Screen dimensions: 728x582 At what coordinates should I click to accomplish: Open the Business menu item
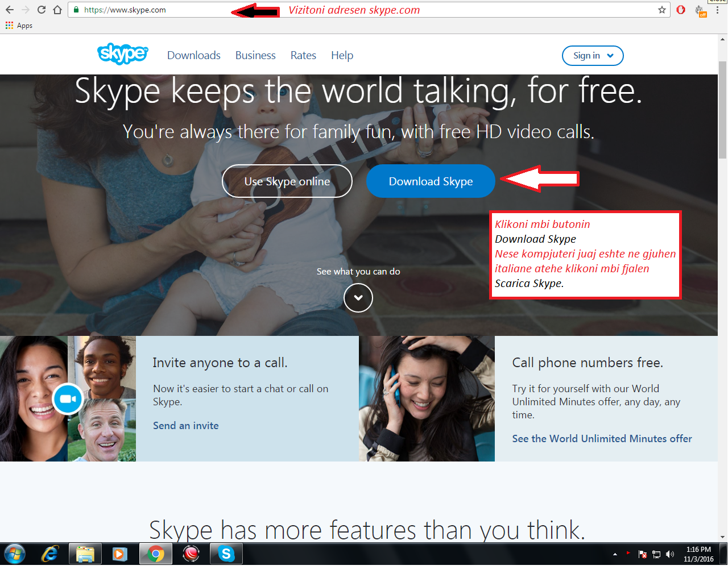[x=255, y=55]
